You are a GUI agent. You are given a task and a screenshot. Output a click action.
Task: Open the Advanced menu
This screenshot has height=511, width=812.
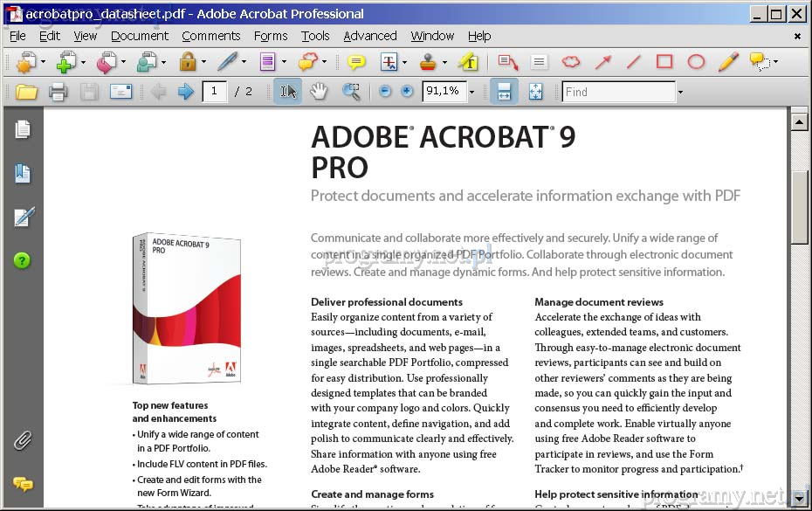click(370, 36)
